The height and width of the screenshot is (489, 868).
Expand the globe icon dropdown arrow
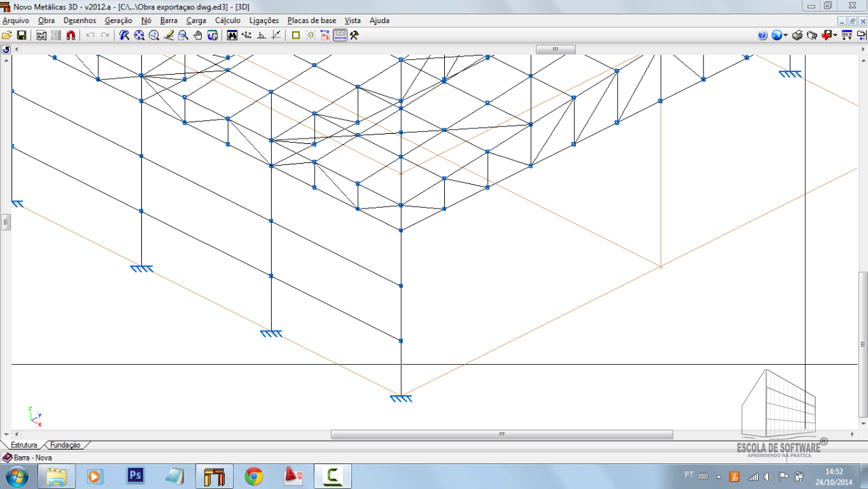786,35
